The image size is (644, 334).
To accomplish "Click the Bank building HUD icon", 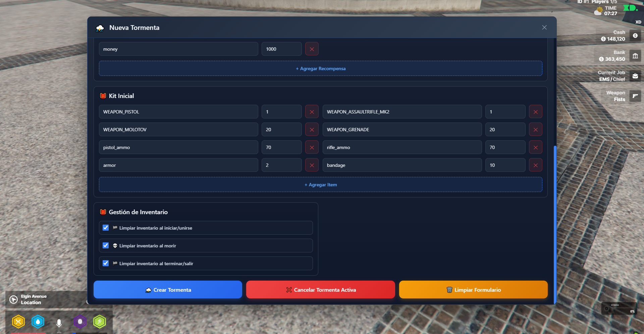I will [x=635, y=56].
